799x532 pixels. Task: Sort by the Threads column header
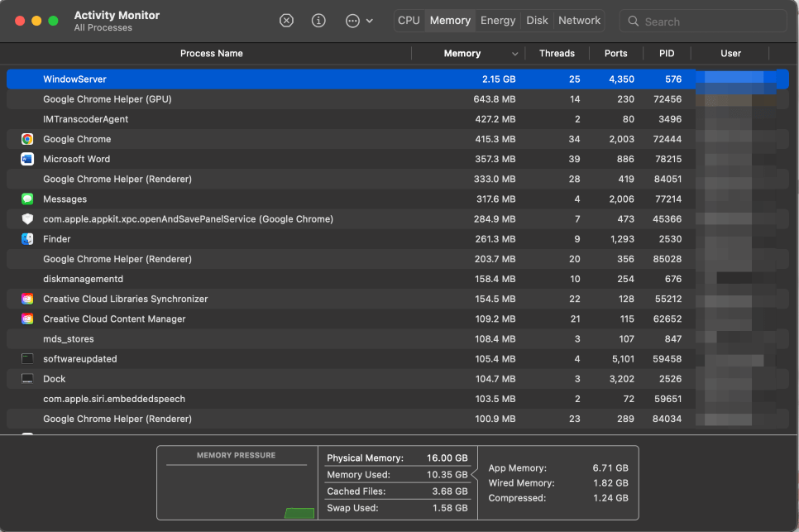[557, 53]
